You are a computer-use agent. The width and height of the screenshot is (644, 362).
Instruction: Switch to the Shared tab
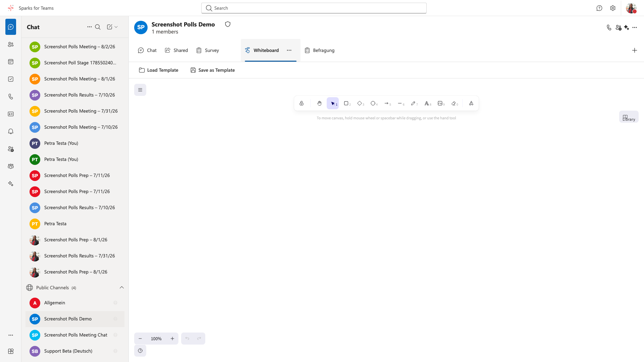(176, 50)
